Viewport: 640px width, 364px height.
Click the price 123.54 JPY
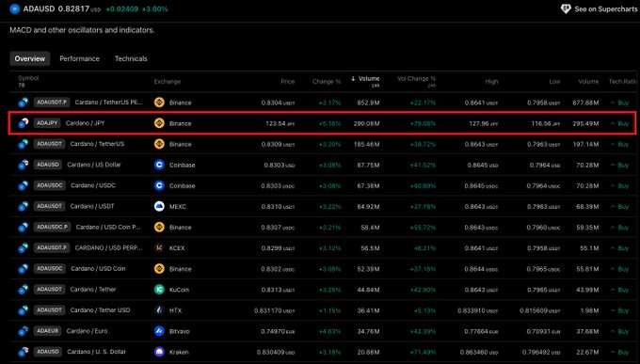280,123
